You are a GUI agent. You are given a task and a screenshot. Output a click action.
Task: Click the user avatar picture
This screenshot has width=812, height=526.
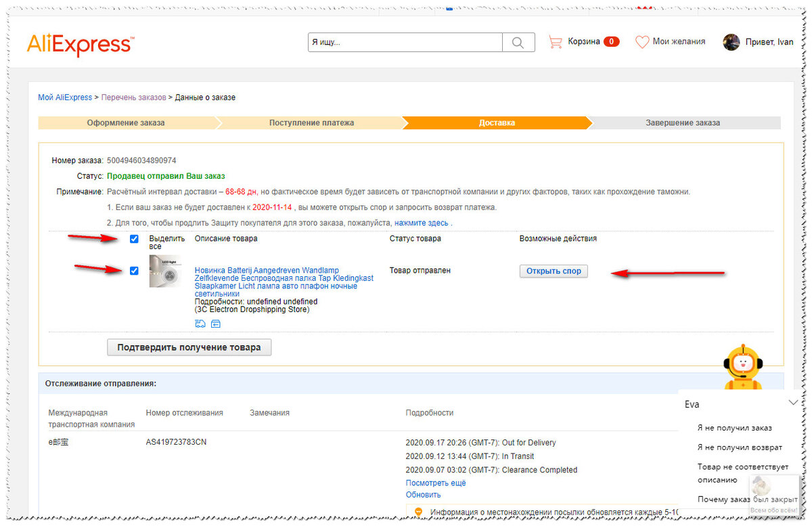(x=731, y=42)
